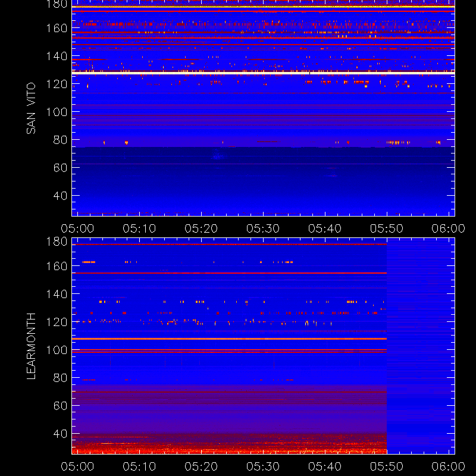Viewport: 476px width, 476px height.
Task: Click the 60 tick label beside San Vito plot
Action: click(x=60, y=168)
